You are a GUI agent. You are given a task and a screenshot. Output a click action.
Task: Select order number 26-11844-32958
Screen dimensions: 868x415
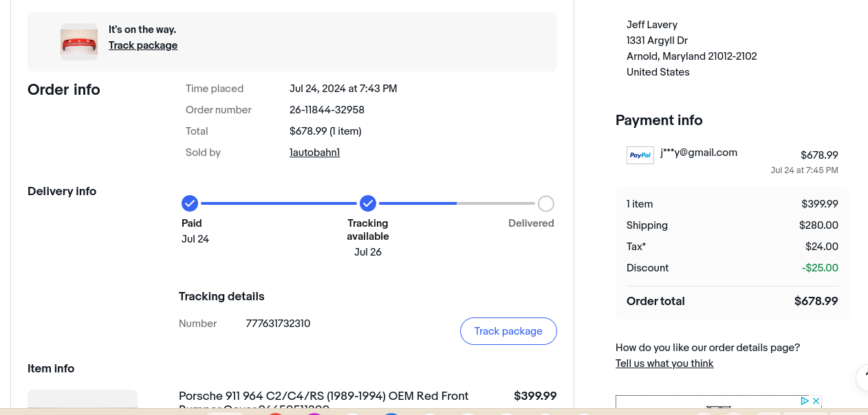coord(327,110)
